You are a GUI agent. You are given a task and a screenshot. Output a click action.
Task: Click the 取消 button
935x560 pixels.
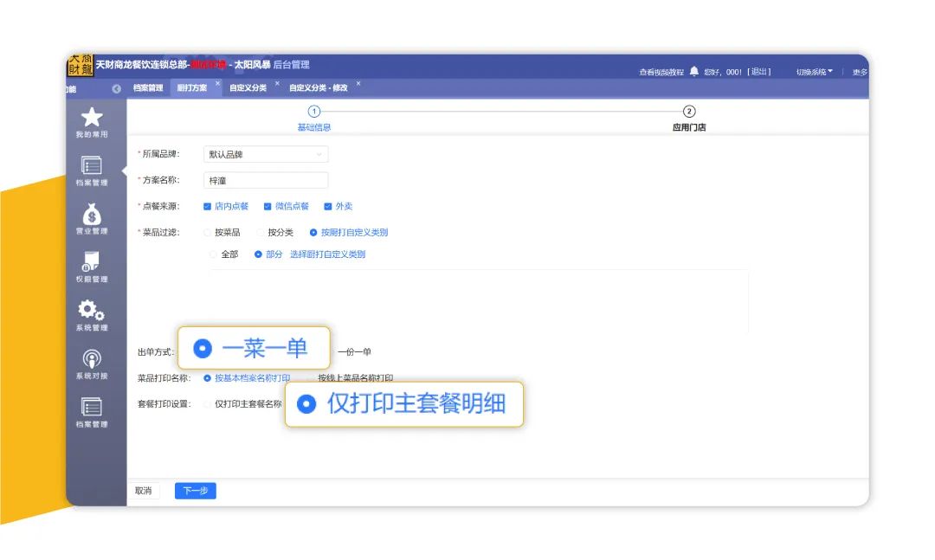(x=143, y=491)
